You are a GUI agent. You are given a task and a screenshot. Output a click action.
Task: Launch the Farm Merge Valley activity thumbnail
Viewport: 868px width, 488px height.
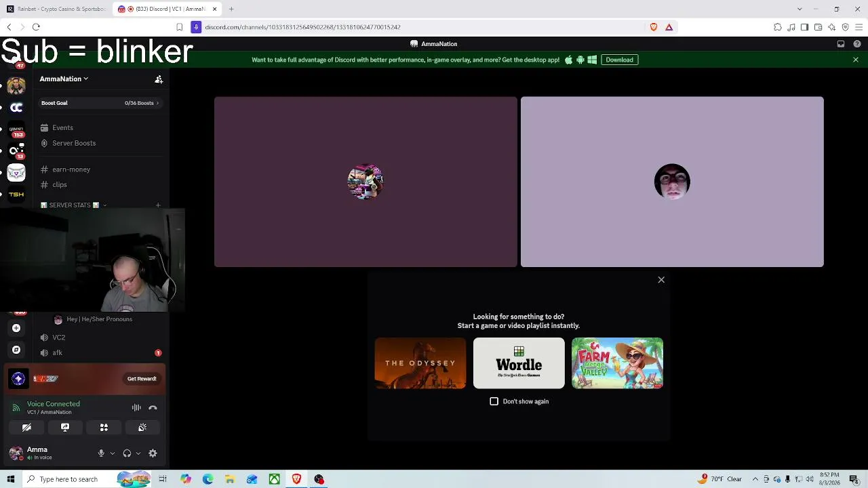pos(617,363)
